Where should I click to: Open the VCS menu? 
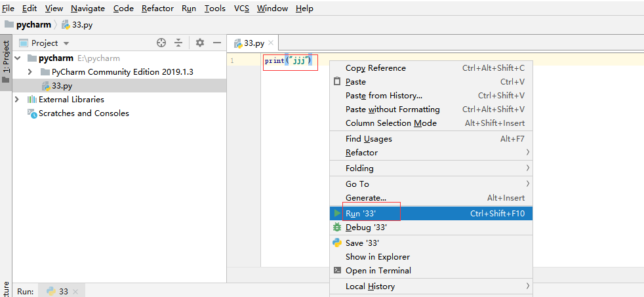[x=241, y=9]
